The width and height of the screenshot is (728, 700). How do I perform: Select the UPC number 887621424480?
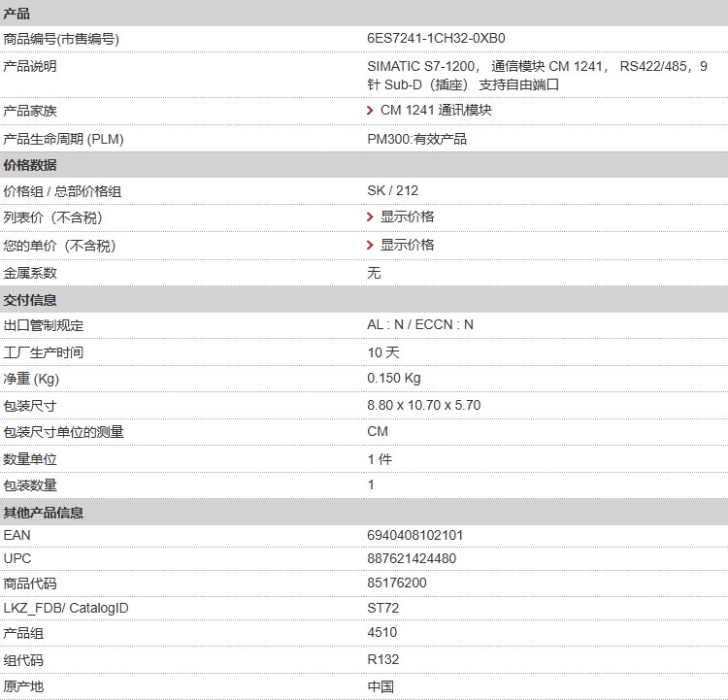[x=412, y=558]
